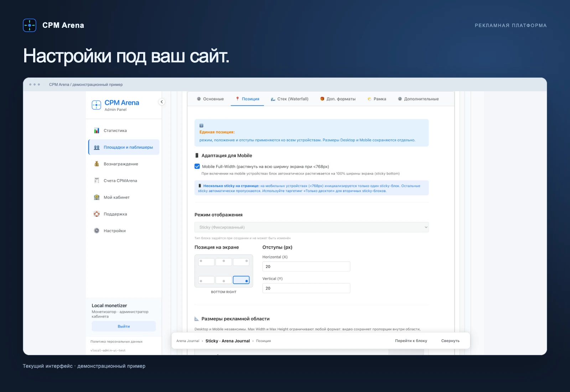Click the Счета CPMArena document icon
This screenshot has width=570, height=392.
point(97,180)
